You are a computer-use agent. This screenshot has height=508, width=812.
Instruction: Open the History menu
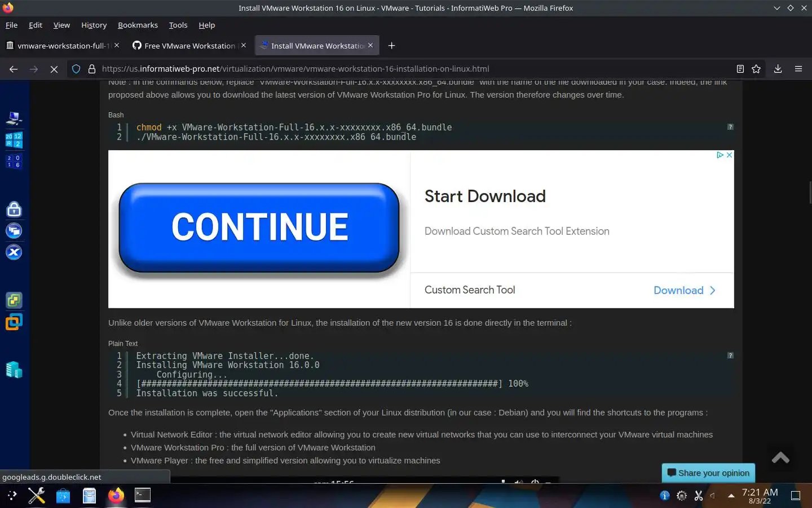[x=94, y=25]
